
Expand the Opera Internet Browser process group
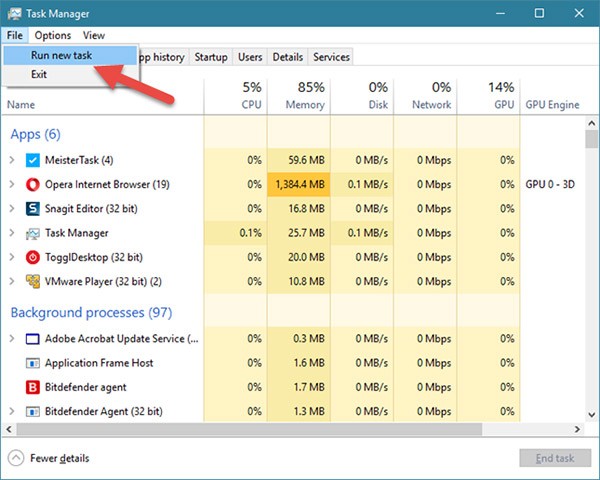click(12, 185)
